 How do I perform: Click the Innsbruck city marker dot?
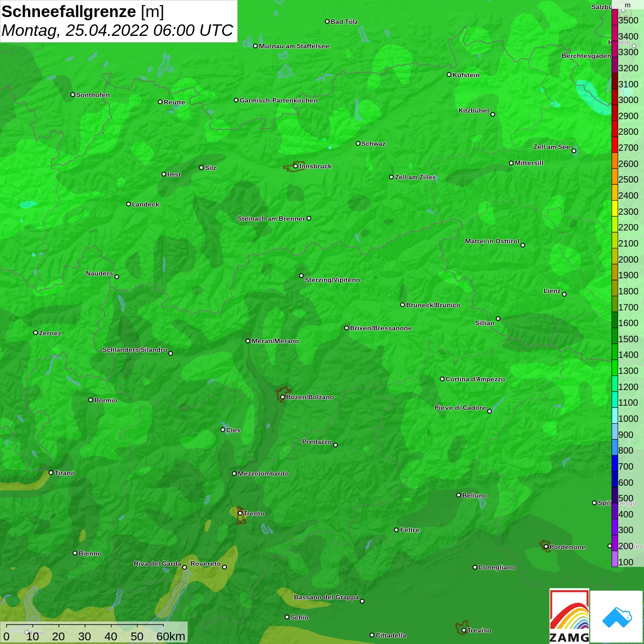coord(296,166)
